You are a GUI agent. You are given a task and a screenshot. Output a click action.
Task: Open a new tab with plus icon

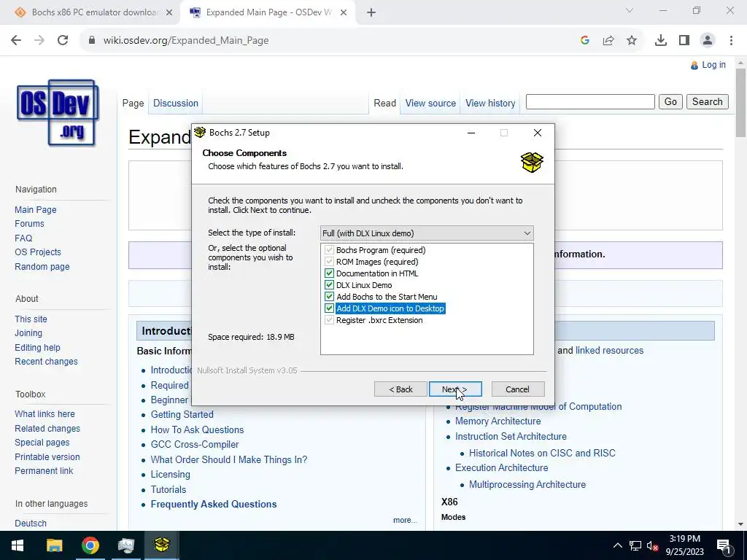[371, 12]
